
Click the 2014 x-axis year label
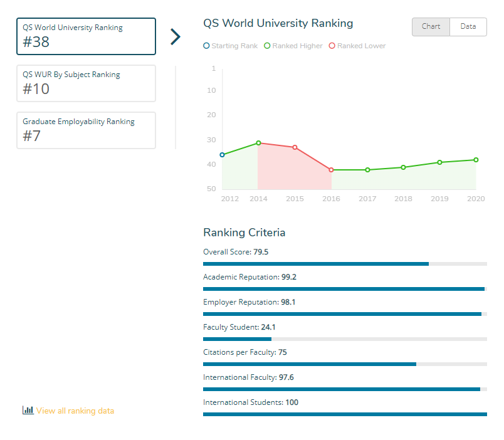(258, 199)
